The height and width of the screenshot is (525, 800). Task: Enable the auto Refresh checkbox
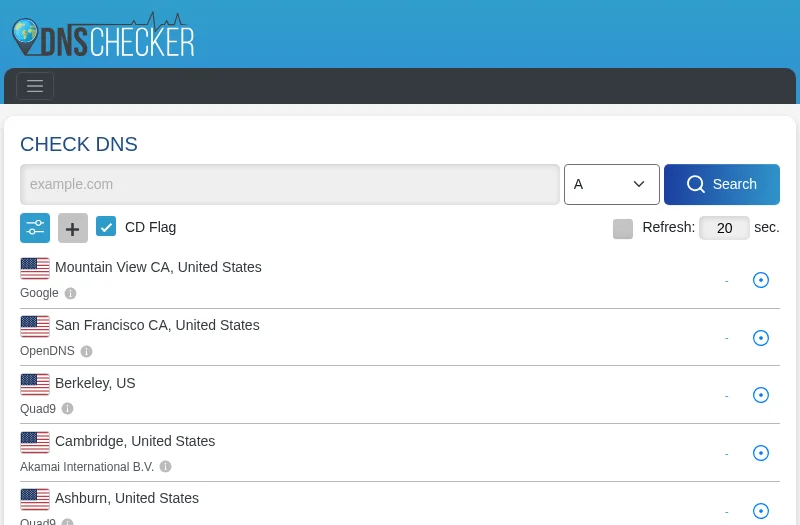[622, 229]
